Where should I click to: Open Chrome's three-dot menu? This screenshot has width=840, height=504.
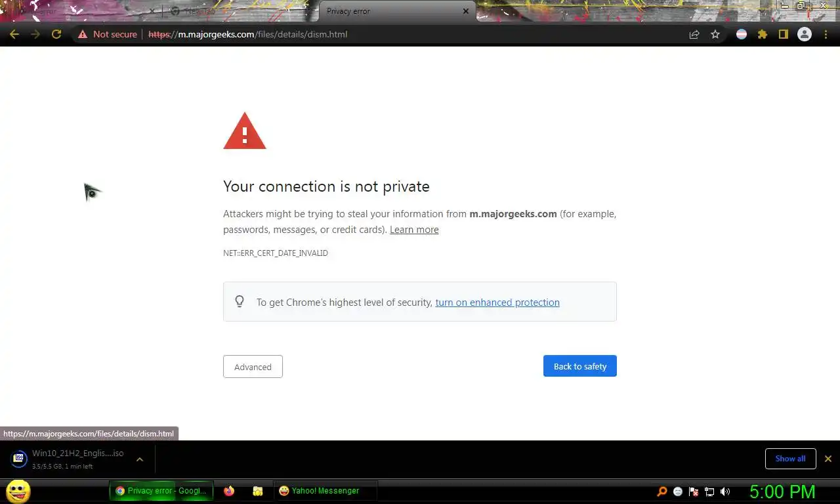[x=826, y=34]
